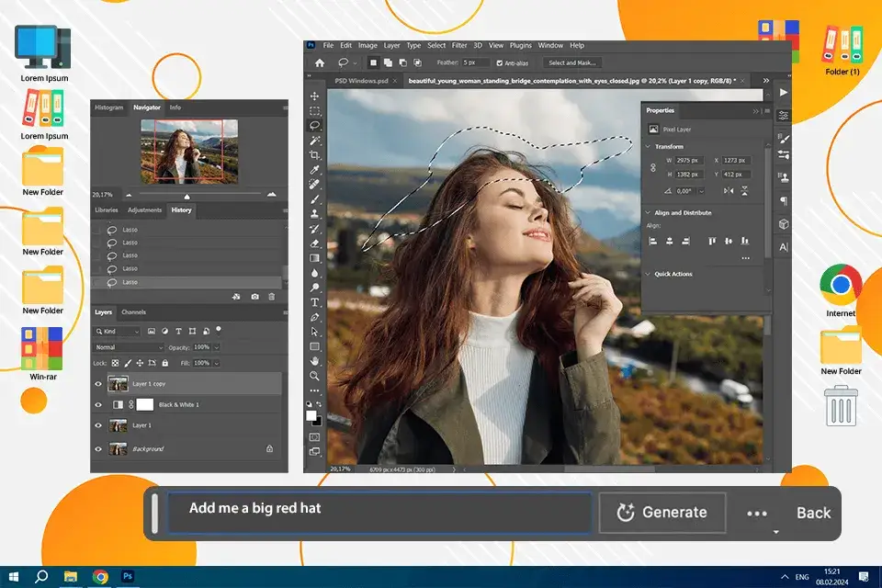The image size is (882, 588).
Task: Expand the layer Opacity dropdown arrow
Action: [x=218, y=347]
